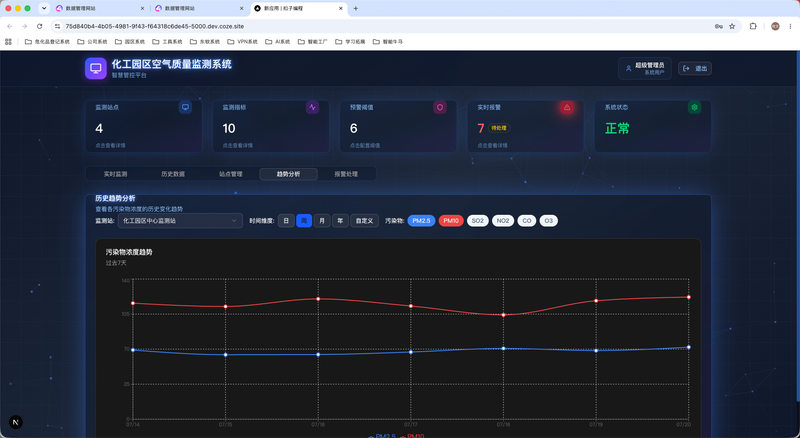Click the red alert triangle on 实时报警 card
This screenshot has width=800, height=438.
567,107
